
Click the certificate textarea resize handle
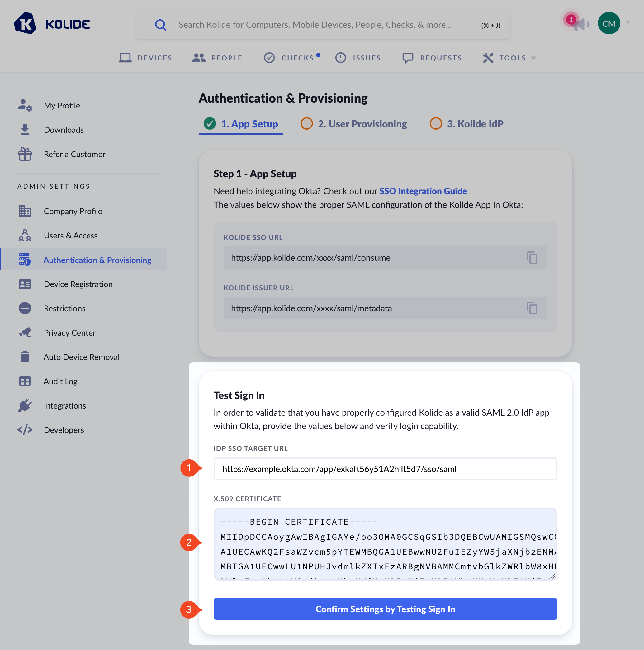[x=552, y=576]
